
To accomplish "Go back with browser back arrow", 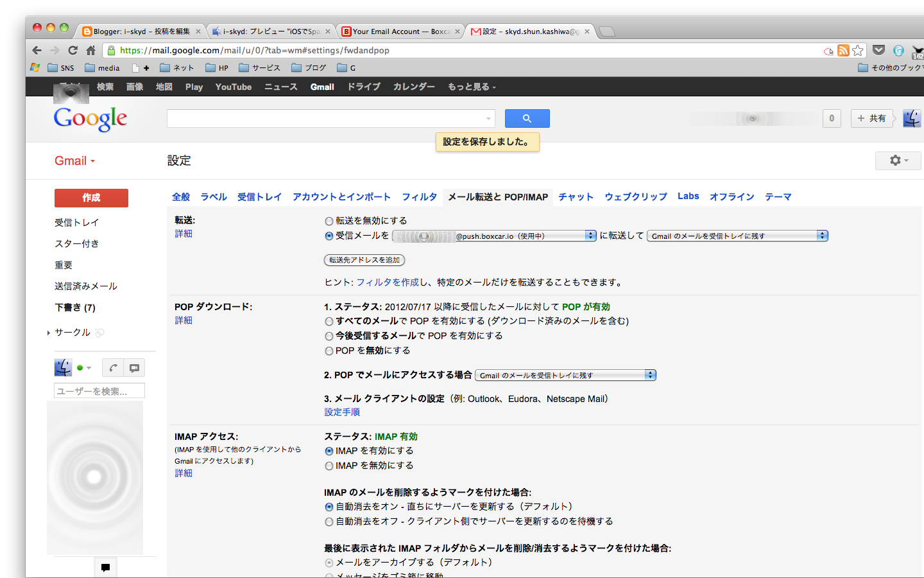I will pos(37,50).
